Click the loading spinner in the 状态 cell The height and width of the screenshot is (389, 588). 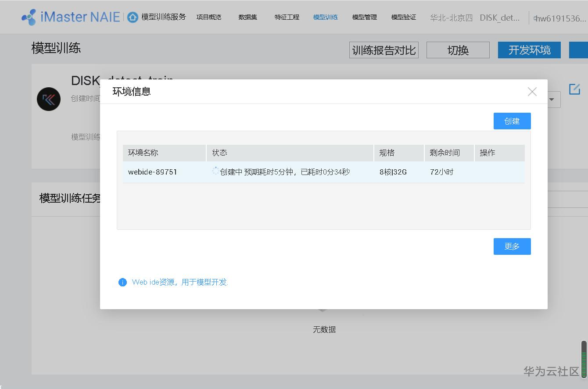215,171
